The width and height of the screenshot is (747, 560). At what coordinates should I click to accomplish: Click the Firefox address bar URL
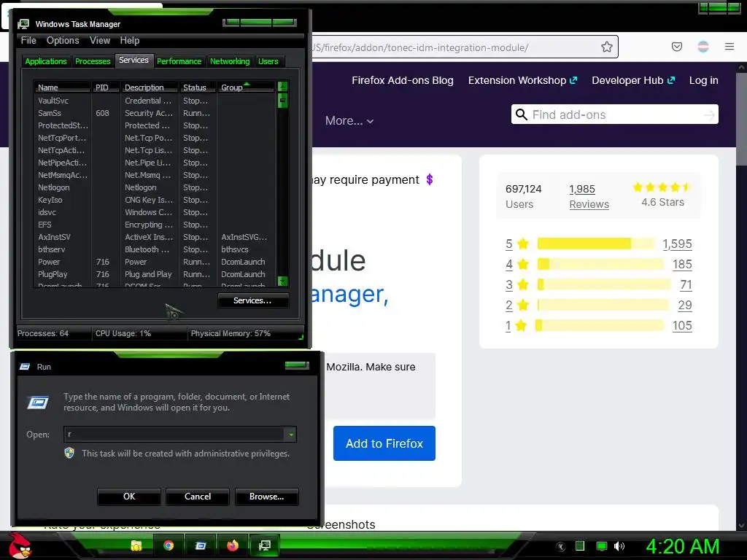(x=420, y=47)
